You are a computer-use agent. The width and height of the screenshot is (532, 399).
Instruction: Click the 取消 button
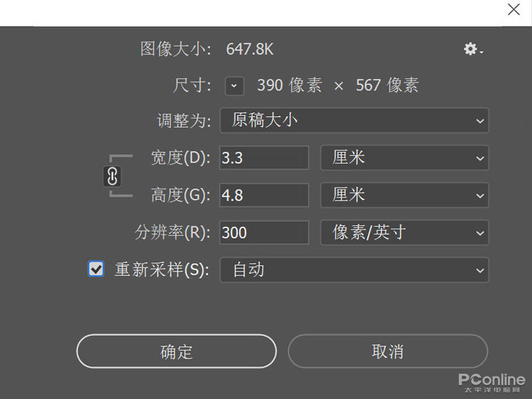coord(388,351)
